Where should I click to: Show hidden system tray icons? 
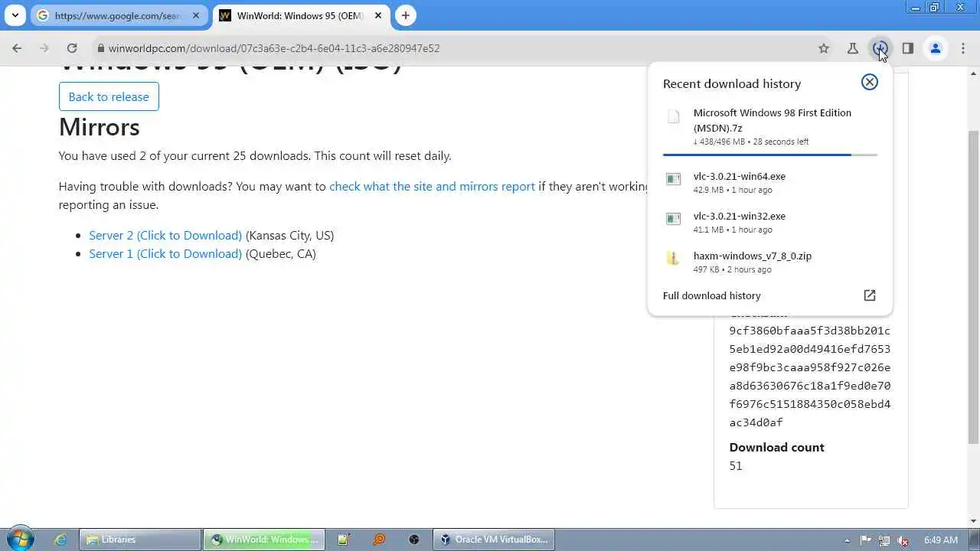(847, 540)
